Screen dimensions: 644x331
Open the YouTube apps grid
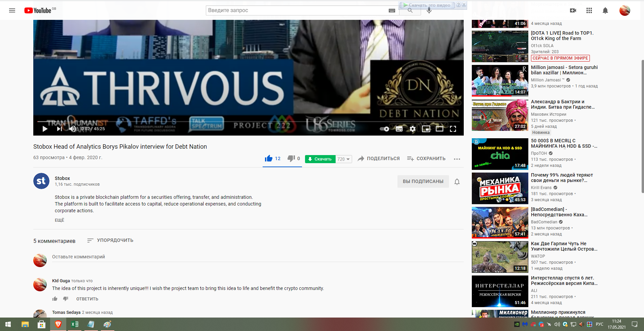tap(589, 10)
